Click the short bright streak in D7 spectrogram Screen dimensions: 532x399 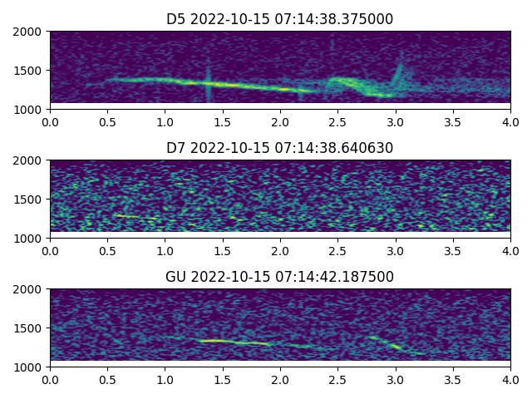pos(135,217)
